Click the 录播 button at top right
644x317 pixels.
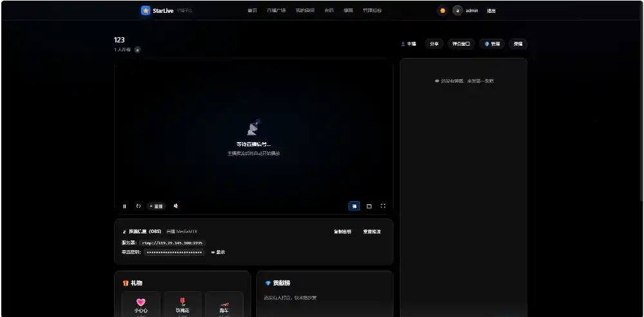[x=518, y=44]
